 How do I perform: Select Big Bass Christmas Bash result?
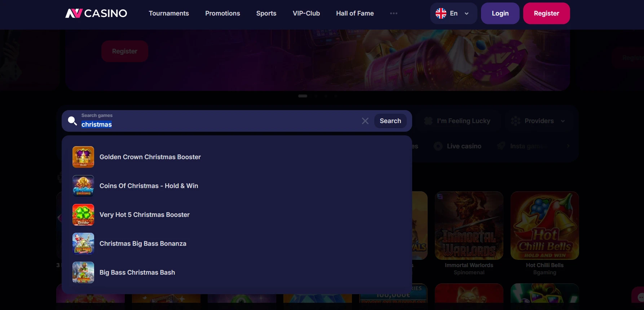(x=237, y=272)
